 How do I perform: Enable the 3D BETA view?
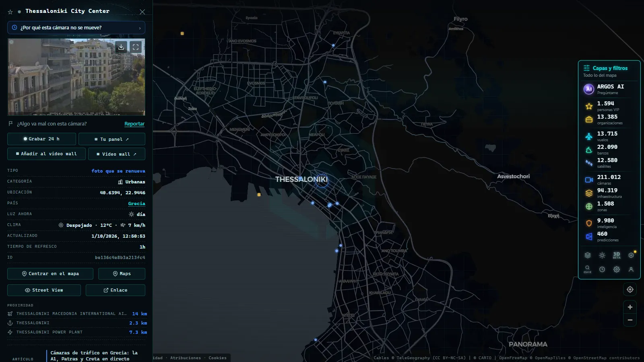[617, 255]
